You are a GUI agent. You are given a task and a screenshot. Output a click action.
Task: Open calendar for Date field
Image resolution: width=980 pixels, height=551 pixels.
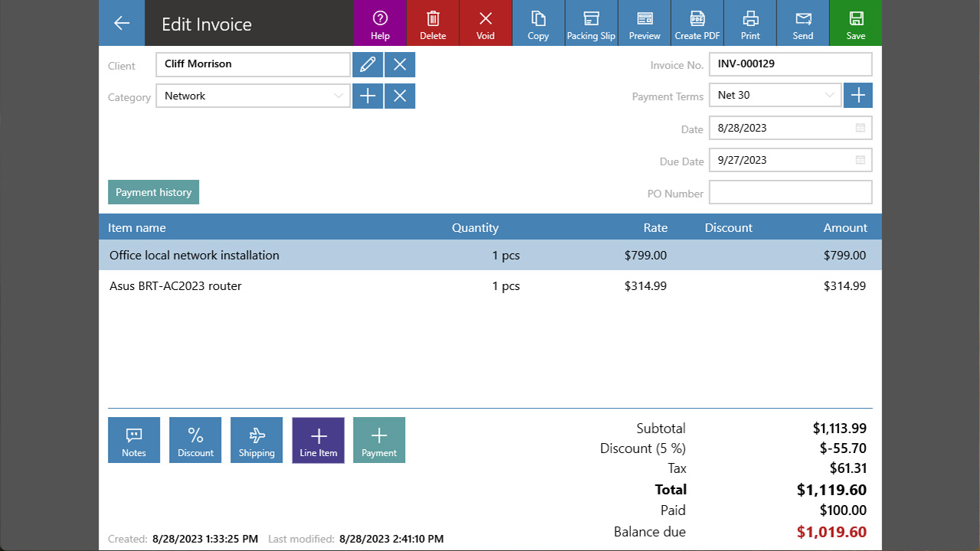tap(860, 128)
